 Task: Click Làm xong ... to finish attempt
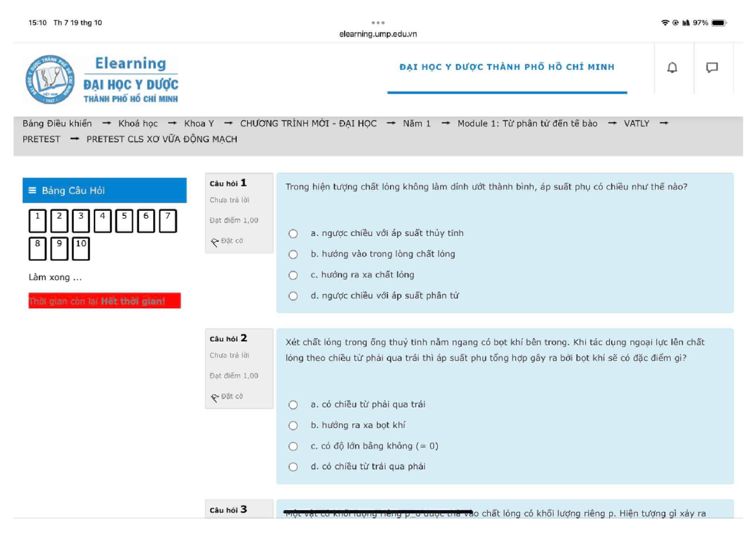pos(55,277)
